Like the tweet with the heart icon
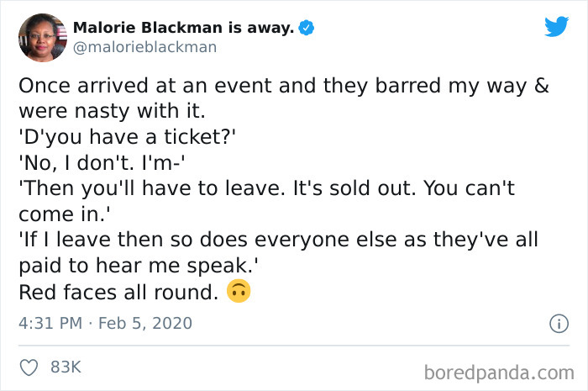 point(29,367)
